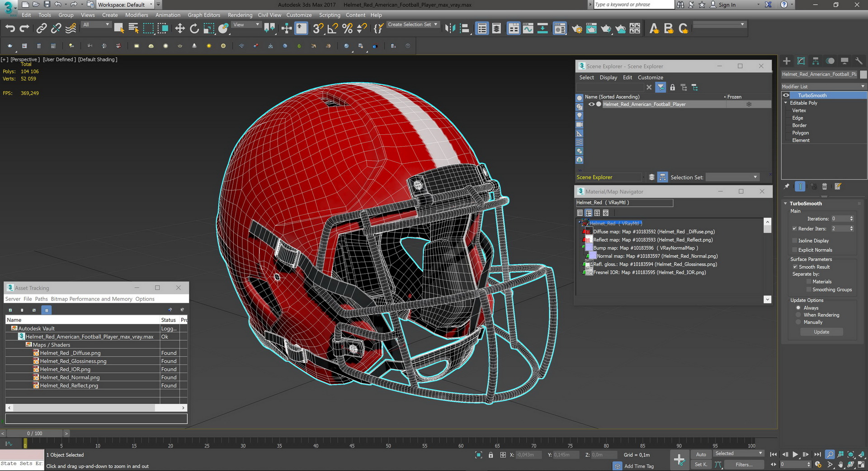Viewport: 868px width, 471px height.
Task: Click Play Animation button
Action: (795, 454)
